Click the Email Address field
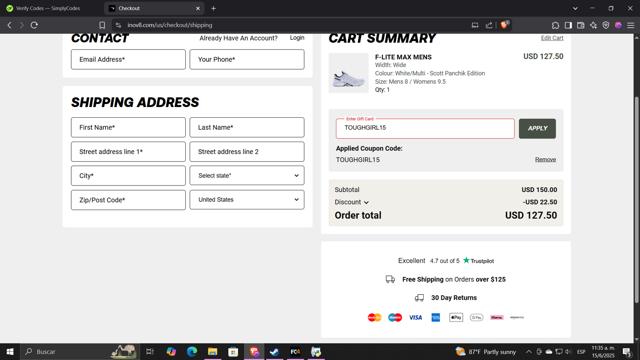The height and width of the screenshot is (360, 640). pos(128,59)
